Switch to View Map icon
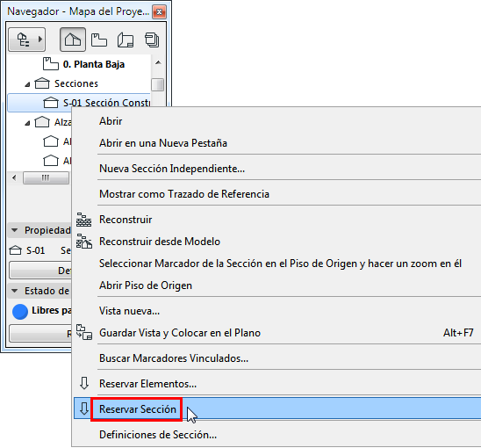 tap(99, 40)
